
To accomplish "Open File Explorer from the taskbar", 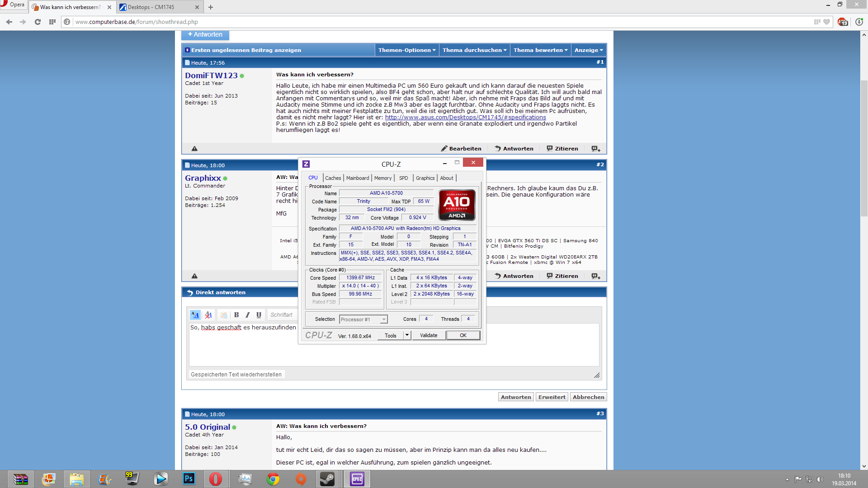I will 76,479.
